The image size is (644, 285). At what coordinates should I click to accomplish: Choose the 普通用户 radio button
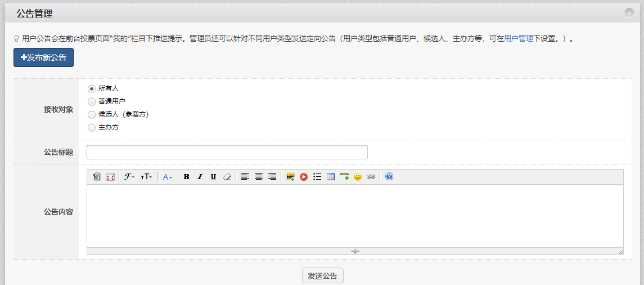[x=92, y=101]
